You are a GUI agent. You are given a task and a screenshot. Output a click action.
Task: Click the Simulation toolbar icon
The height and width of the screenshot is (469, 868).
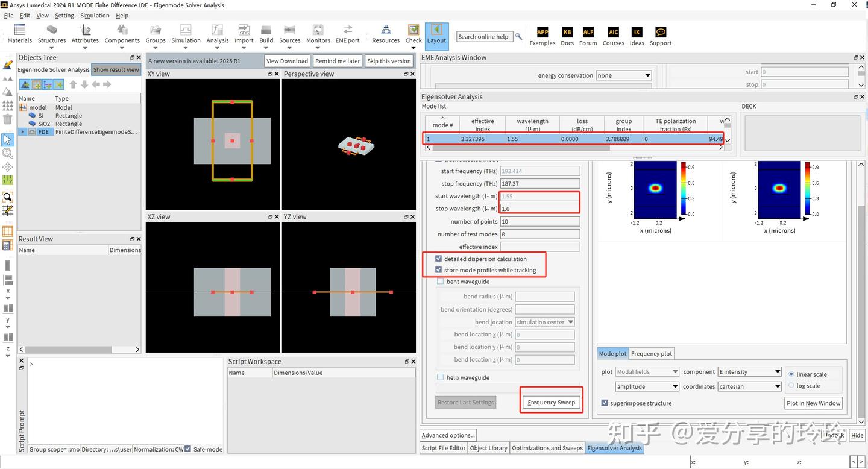[x=186, y=30]
